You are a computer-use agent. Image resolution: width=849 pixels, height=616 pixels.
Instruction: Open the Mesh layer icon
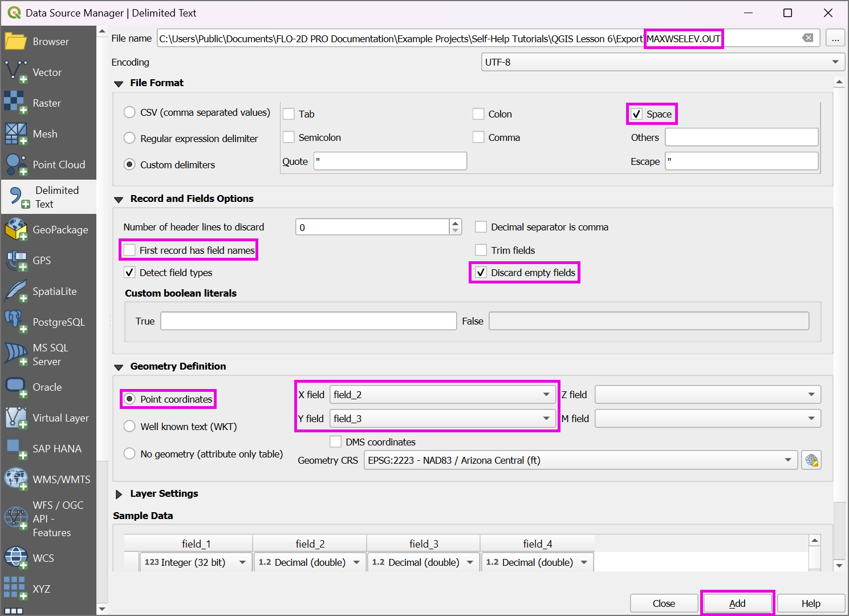(15, 134)
